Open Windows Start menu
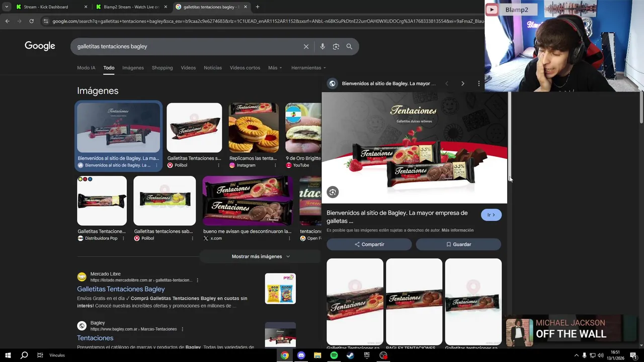644x362 pixels. coord(8,355)
